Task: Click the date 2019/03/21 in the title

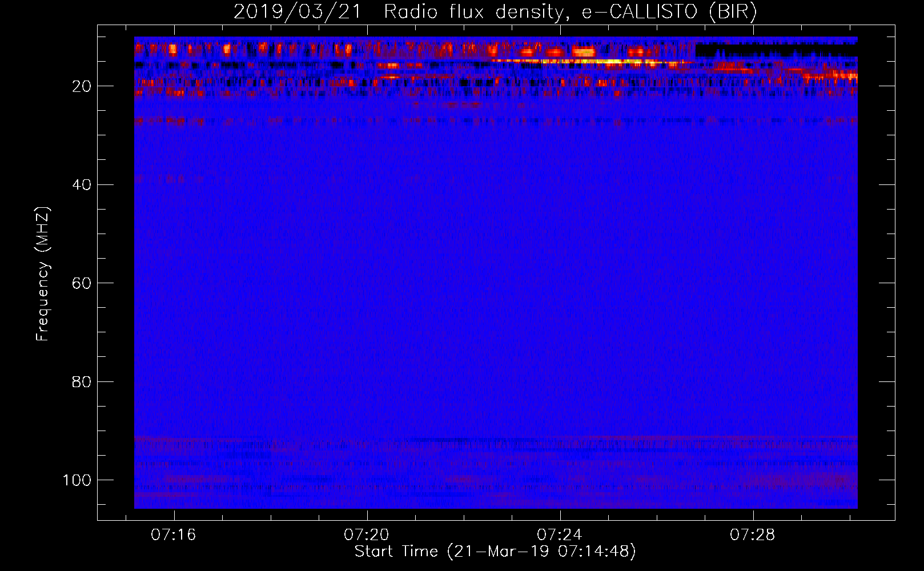Action: 298,11
